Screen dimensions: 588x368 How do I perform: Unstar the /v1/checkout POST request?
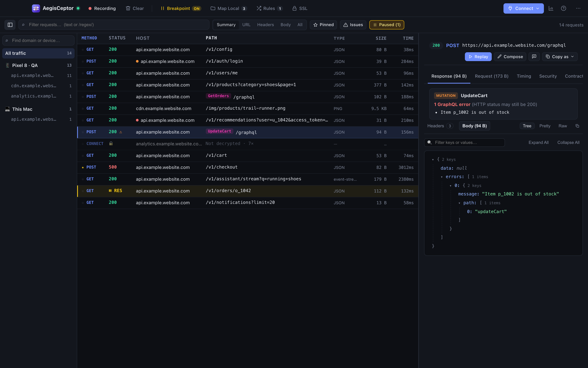(x=83, y=167)
